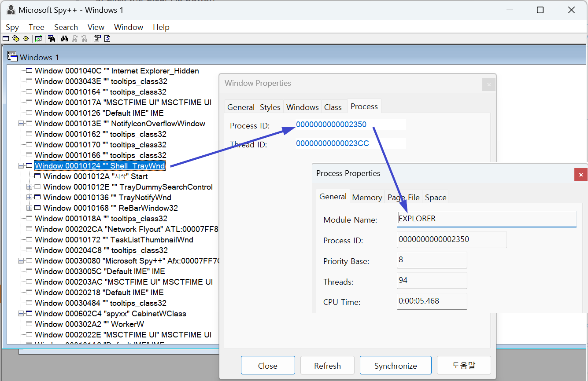The image size is (588, 381).
Task: Select the Network Flyout window row
Action: click(126, 229)
